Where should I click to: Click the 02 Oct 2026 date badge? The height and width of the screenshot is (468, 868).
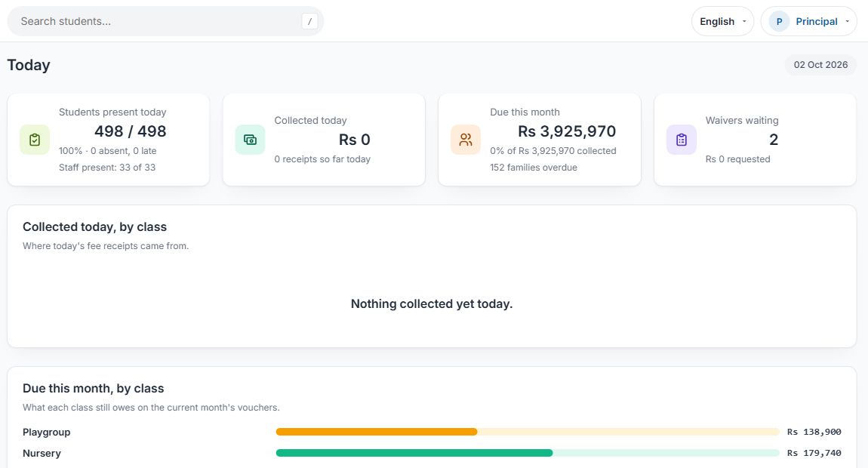point(820,65)
